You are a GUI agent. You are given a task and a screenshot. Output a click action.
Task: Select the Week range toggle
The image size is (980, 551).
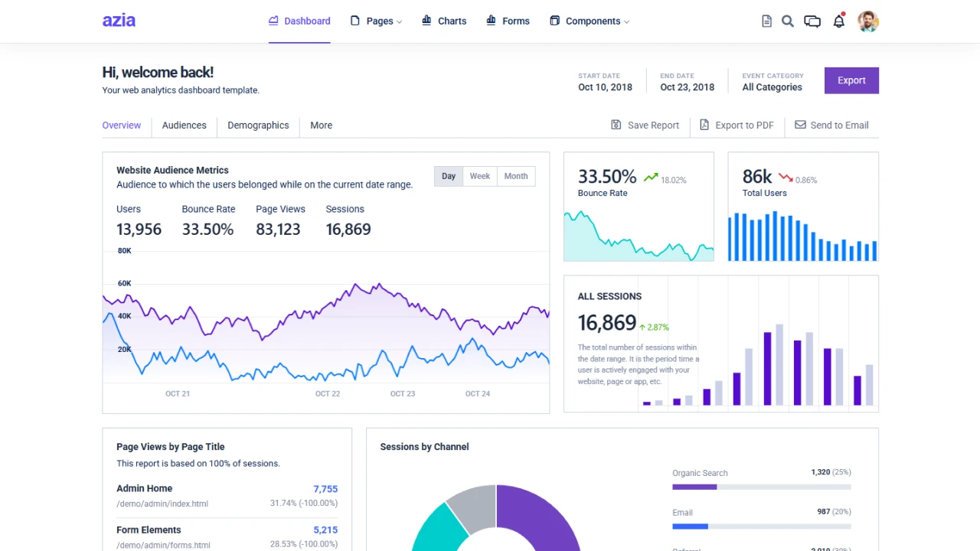pyautogui.click(x=480, y=176)
